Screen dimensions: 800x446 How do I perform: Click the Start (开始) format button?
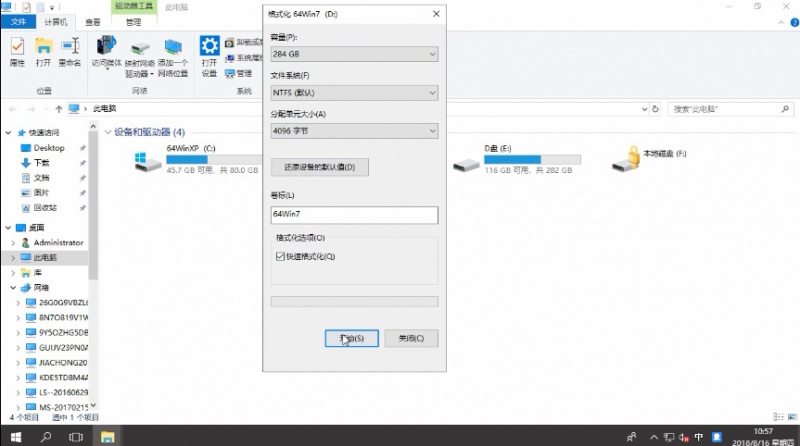point(352,338)
